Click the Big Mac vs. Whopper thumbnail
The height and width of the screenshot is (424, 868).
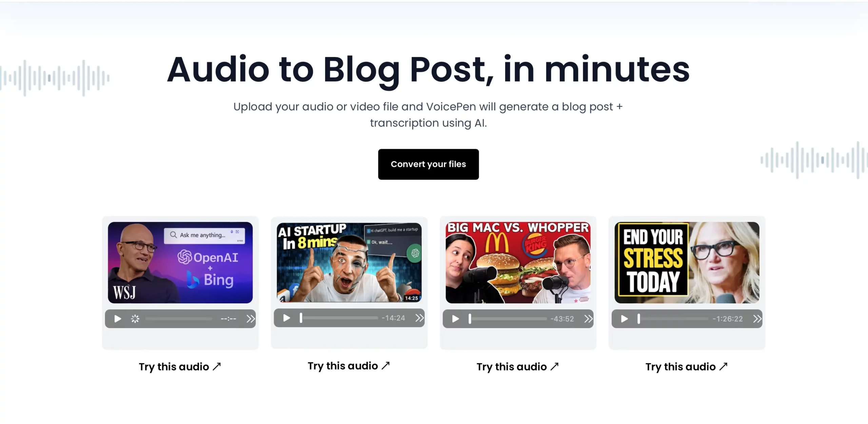point(518,263)
